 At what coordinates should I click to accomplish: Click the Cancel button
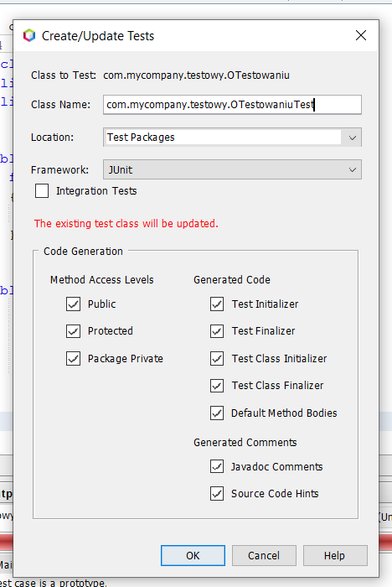[264, 556]
